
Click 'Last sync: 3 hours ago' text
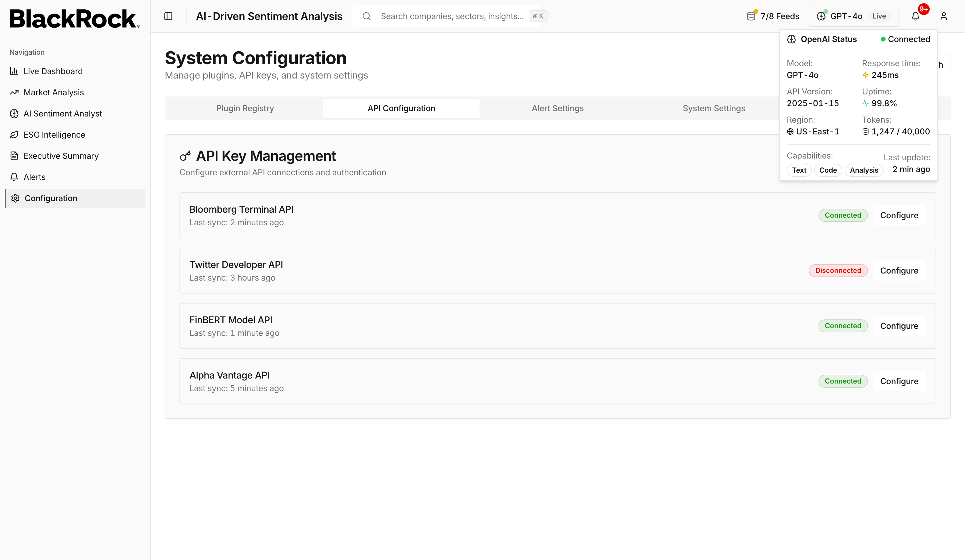point(232,278)
